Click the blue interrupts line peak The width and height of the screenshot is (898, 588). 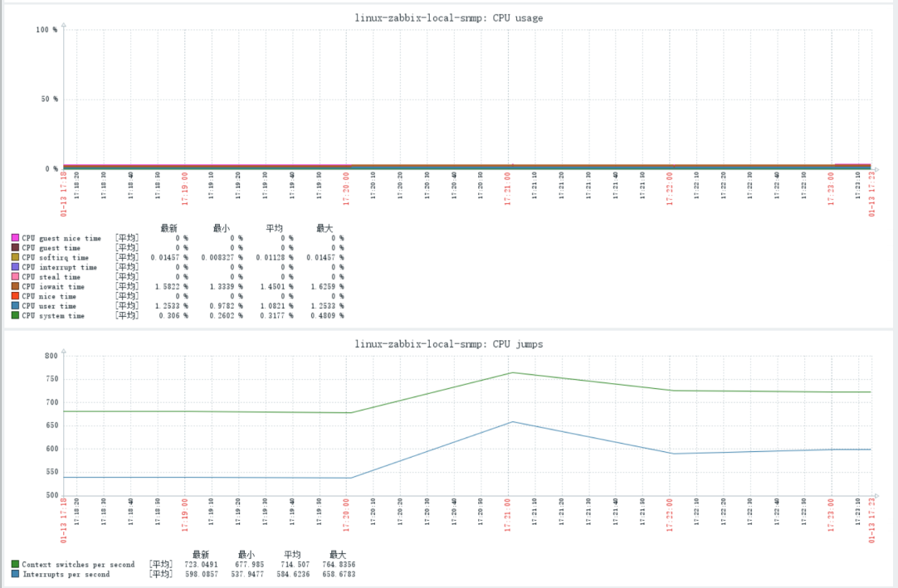tap(512, 422)
